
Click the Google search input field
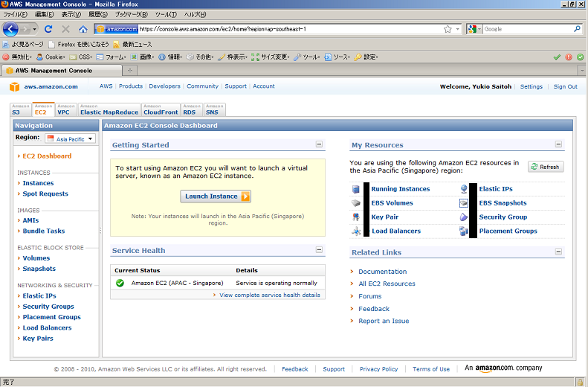pyautogui.click(x=527, y=29)
